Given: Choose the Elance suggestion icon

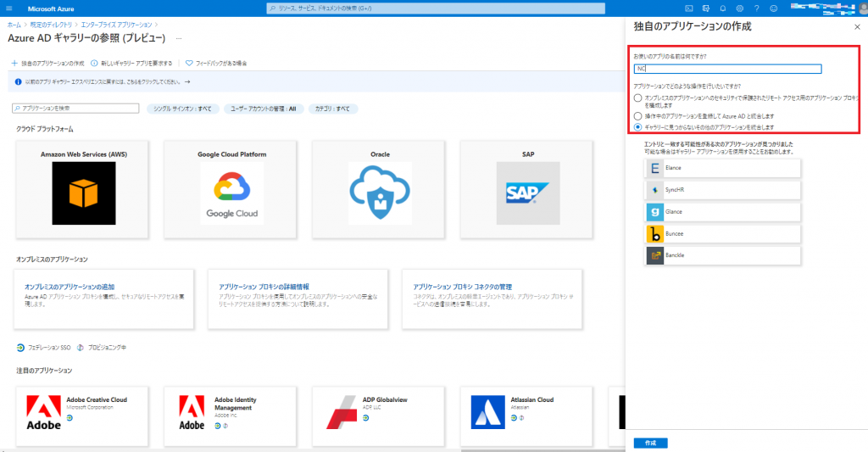Looking at the screenshot, I should [655, 168].
